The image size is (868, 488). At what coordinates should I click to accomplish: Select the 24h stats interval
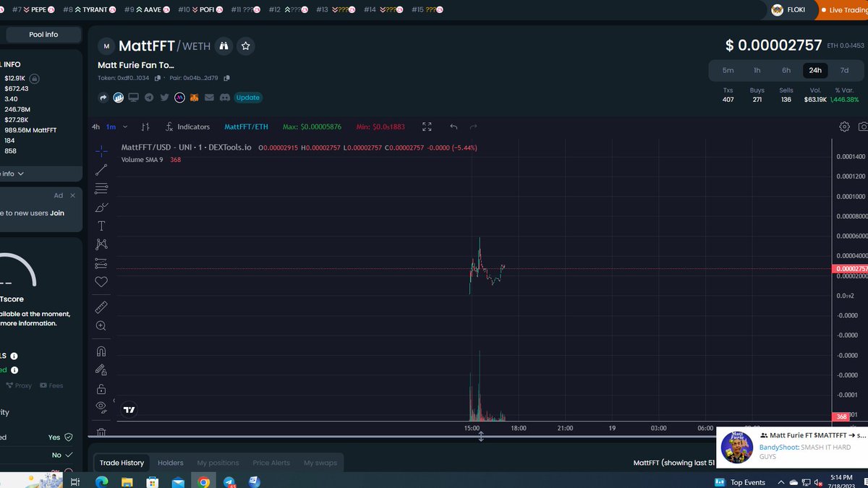pos(815,70)
